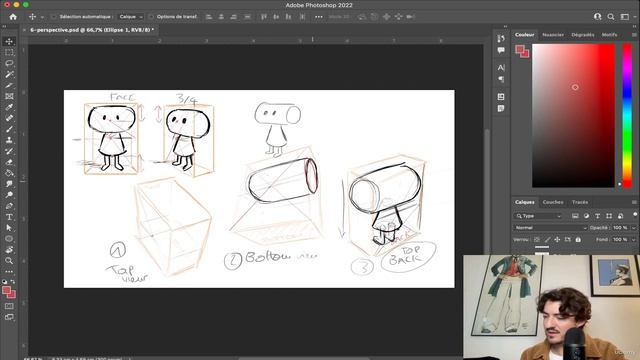The width and height of the screenshot is (640, 360).
Task: Switch layer filtering on or off
Action: (x=635, y=214)
